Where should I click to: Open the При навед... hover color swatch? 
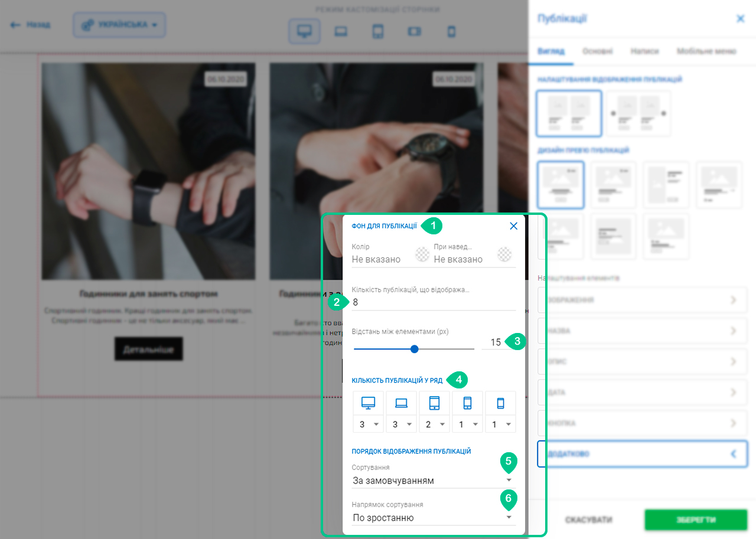(504, 254)
